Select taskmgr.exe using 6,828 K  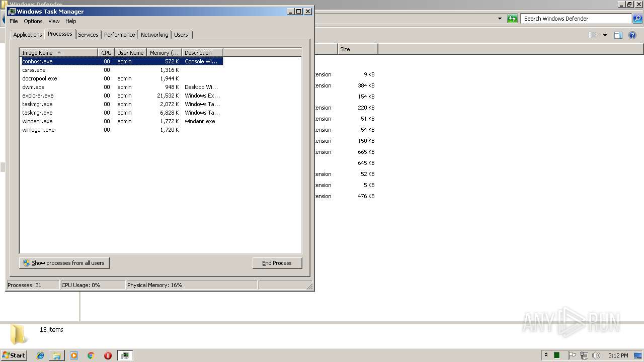(122, 113)
